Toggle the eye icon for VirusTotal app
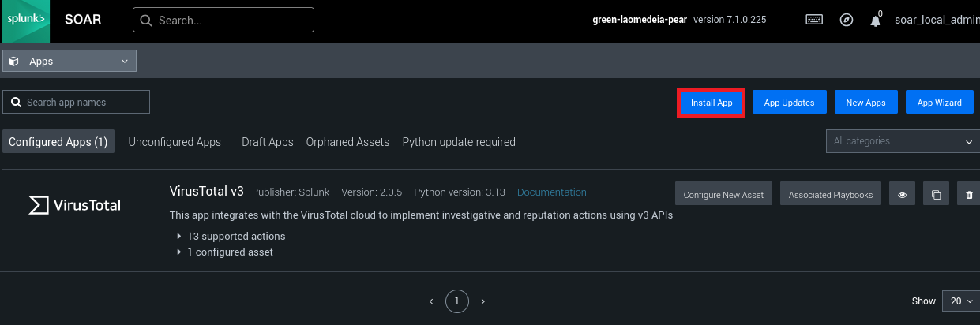 [903, 194]
